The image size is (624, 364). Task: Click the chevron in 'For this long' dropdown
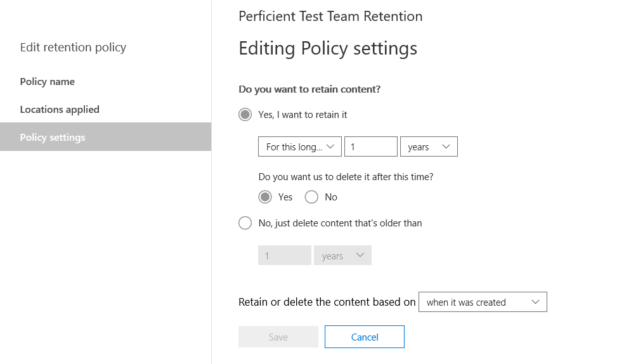tap(330, 146)
